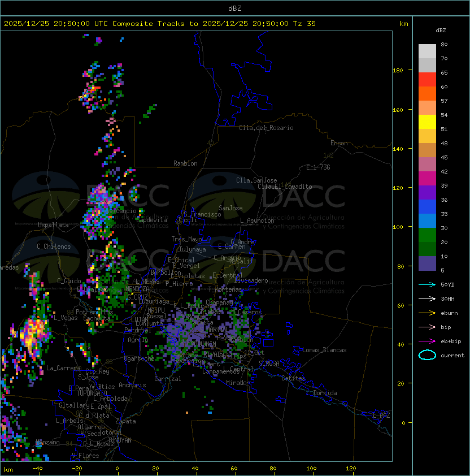Select the purple 36-39 dBZ color band

point(427,192)
